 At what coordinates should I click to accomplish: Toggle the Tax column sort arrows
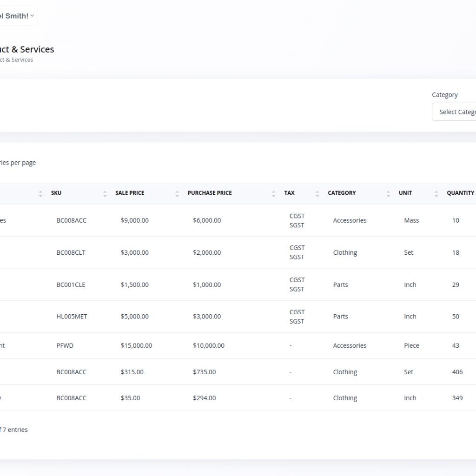tap(317, 193)
